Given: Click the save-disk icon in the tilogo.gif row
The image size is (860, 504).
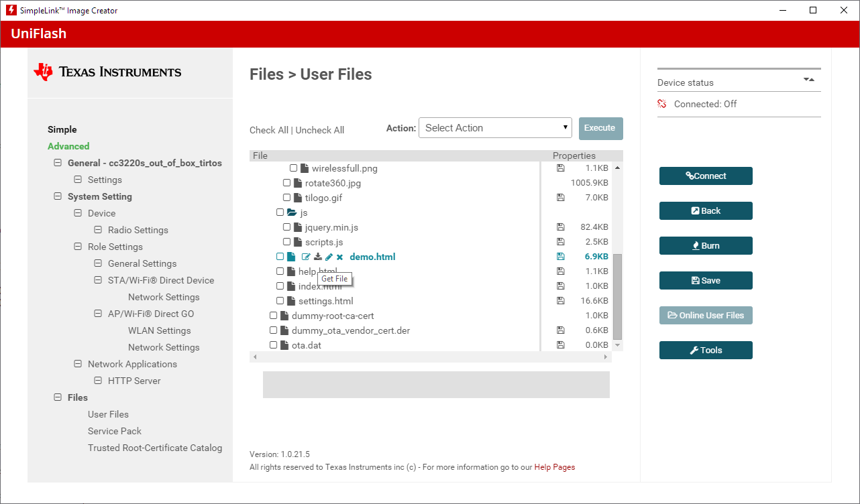Looking at the screenshot, I should pos(561,198).
